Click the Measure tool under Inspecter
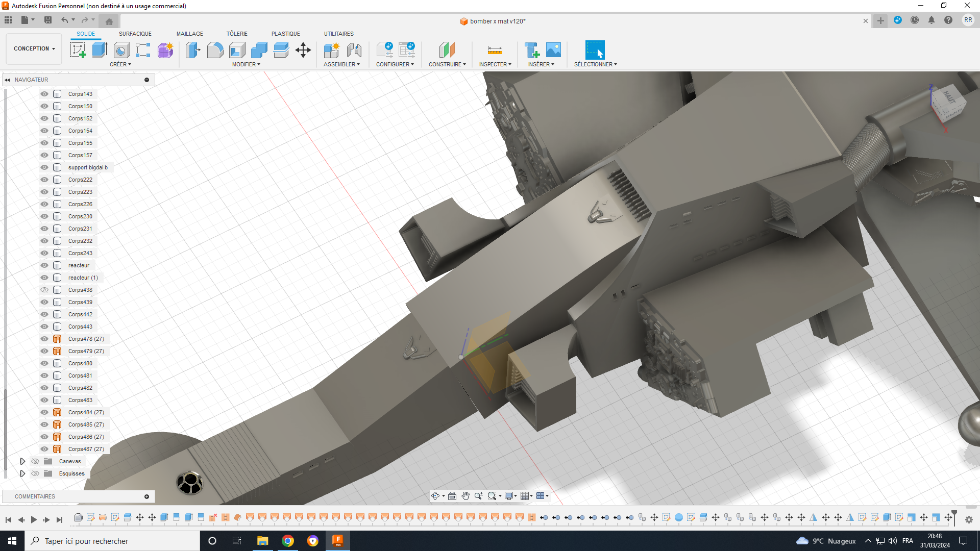Image resolution: width=980 pixels, height=551 pixels. click(495, 50)
